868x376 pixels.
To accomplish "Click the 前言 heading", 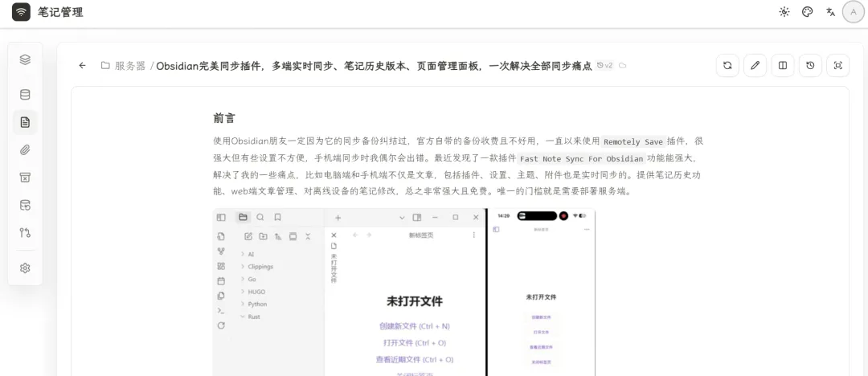I will tap(224, 118).
